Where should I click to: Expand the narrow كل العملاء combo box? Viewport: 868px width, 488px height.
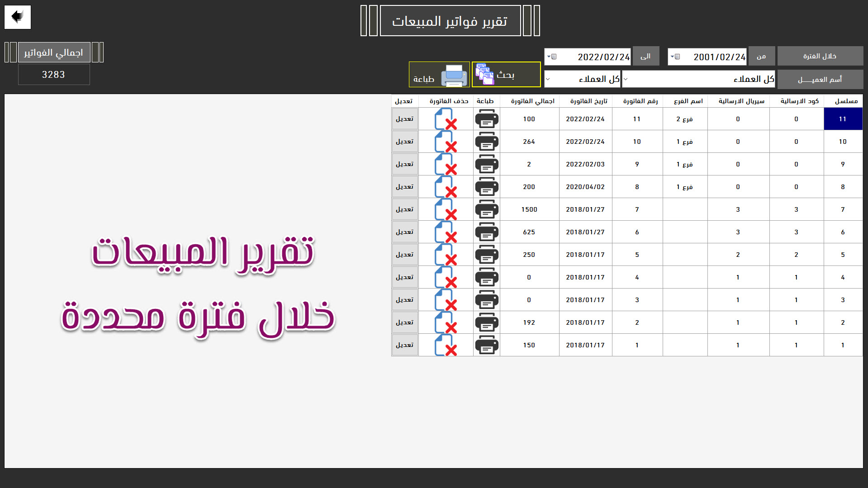coord(548,79)
